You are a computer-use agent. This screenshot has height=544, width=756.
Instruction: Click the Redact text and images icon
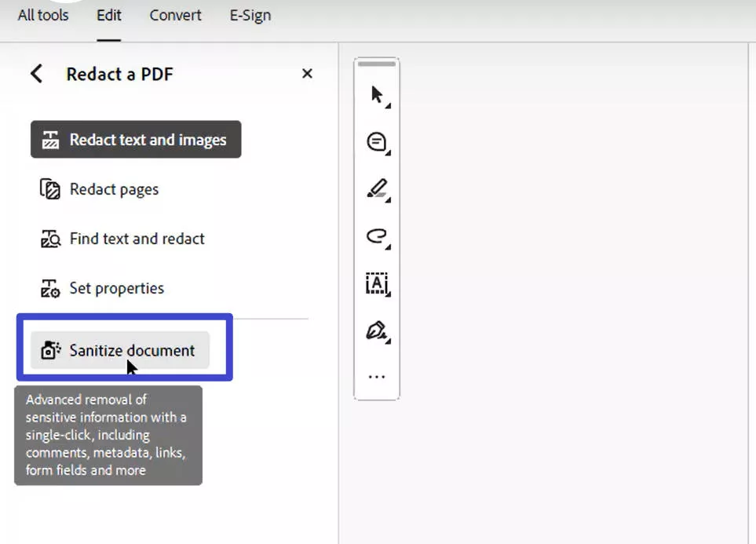click(x=50, y=139)
